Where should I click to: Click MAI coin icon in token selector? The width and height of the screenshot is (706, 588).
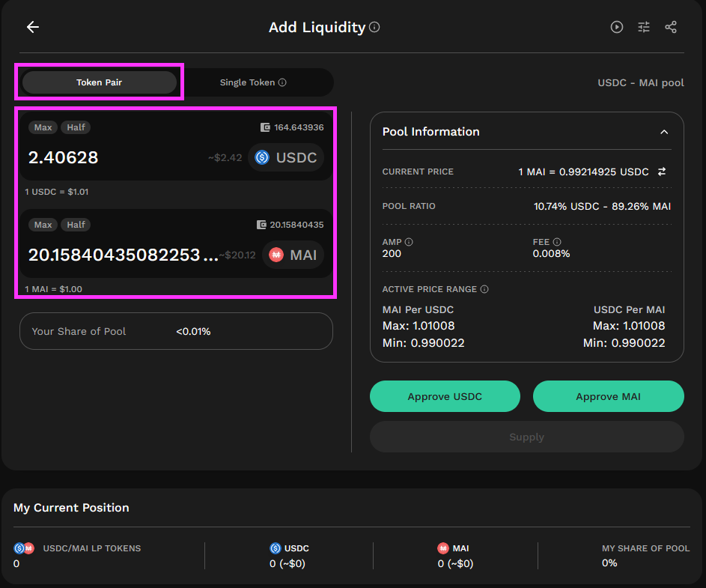pos(276,255)
